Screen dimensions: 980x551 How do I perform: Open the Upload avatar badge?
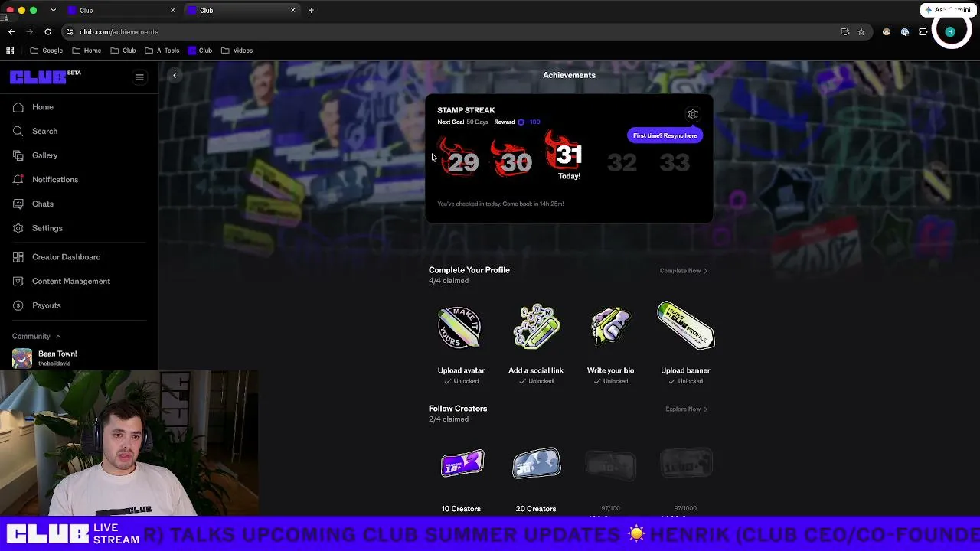point(461,328)
